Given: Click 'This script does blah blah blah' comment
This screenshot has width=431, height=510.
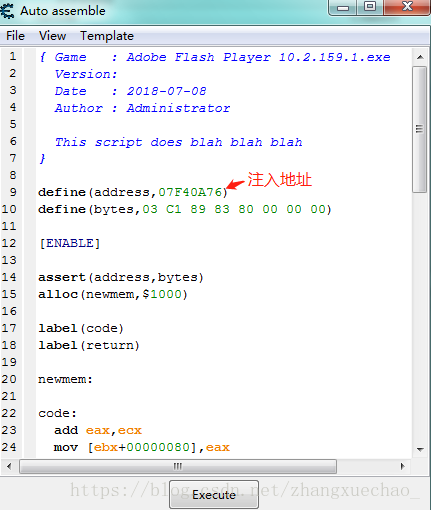Looking at the screenshot, I should (x=179, y=142).
